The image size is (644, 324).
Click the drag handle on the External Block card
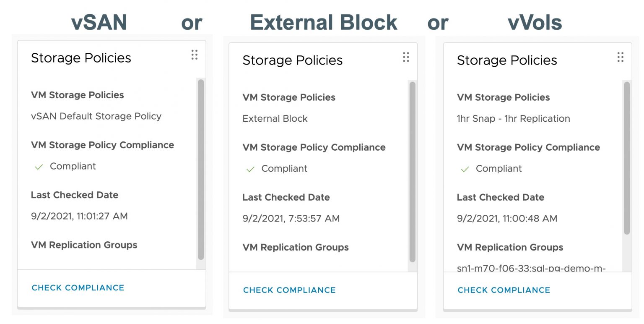405,57
